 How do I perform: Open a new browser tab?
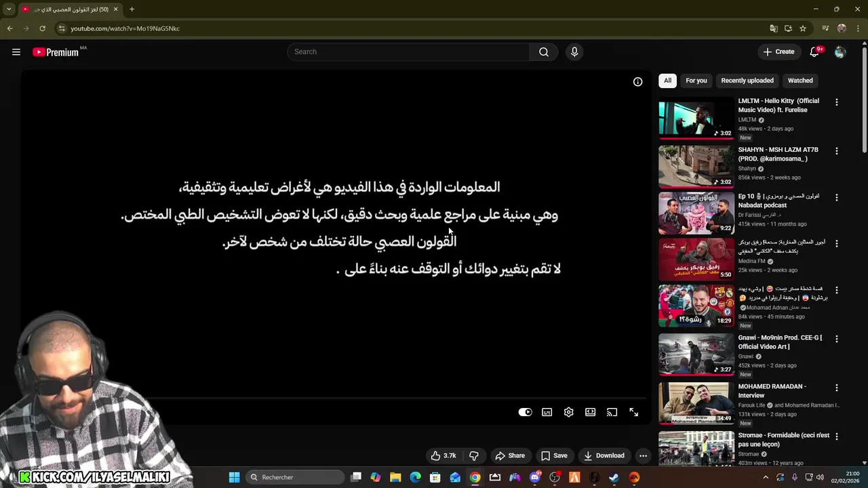point(132,9)
